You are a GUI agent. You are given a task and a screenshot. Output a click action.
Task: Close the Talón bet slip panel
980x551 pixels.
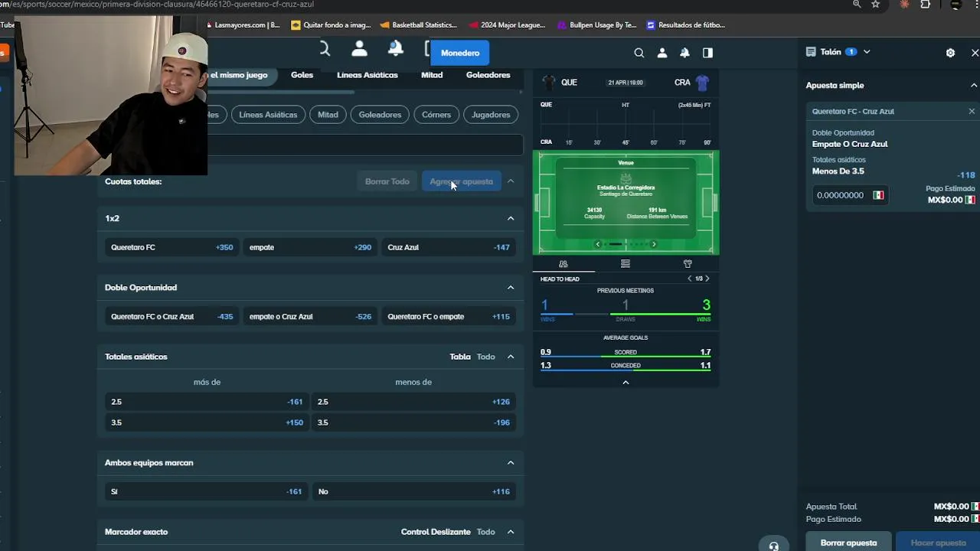[975, 53]
